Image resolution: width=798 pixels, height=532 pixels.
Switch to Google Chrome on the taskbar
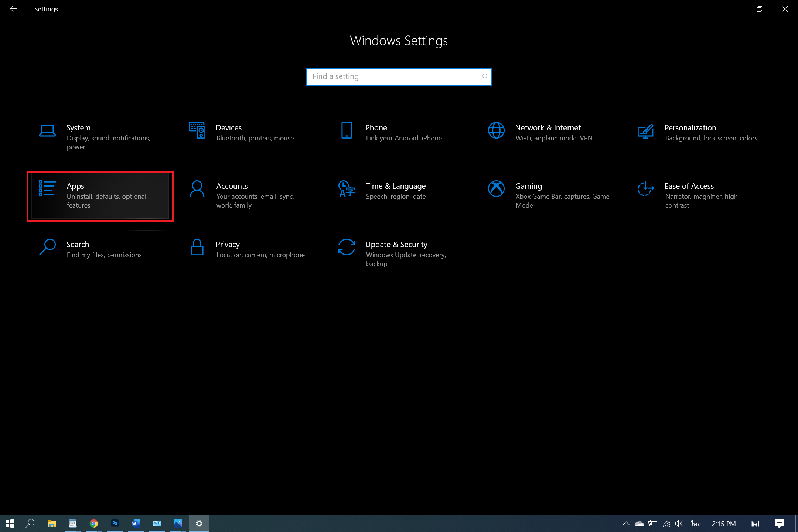click(94, 524)
